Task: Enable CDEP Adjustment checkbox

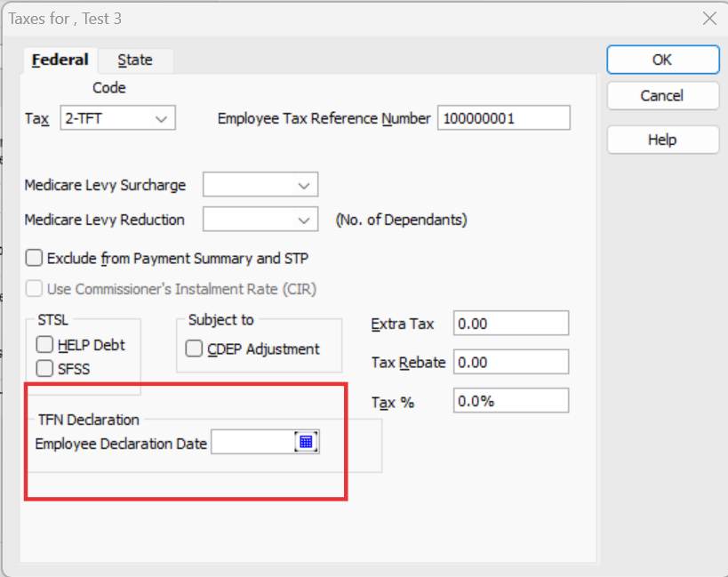Action: [x=194, y=349]
